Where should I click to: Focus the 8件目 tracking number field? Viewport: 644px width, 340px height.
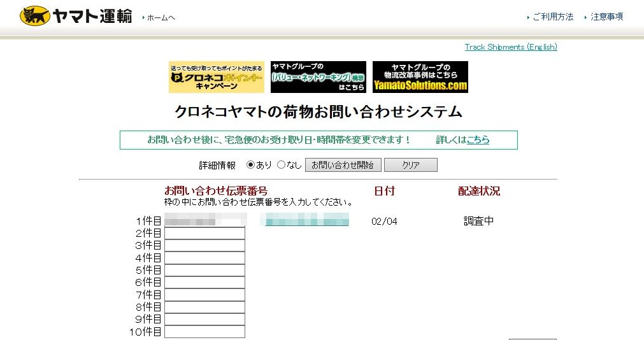204,307
